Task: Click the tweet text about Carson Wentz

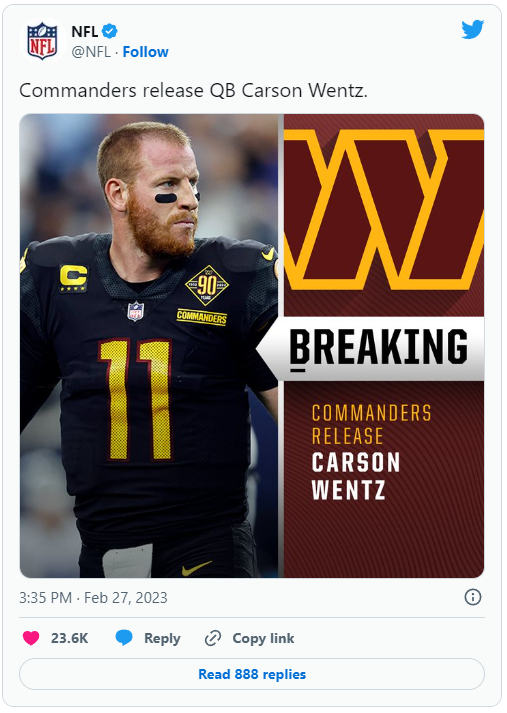Action: (x=193, y=90)
